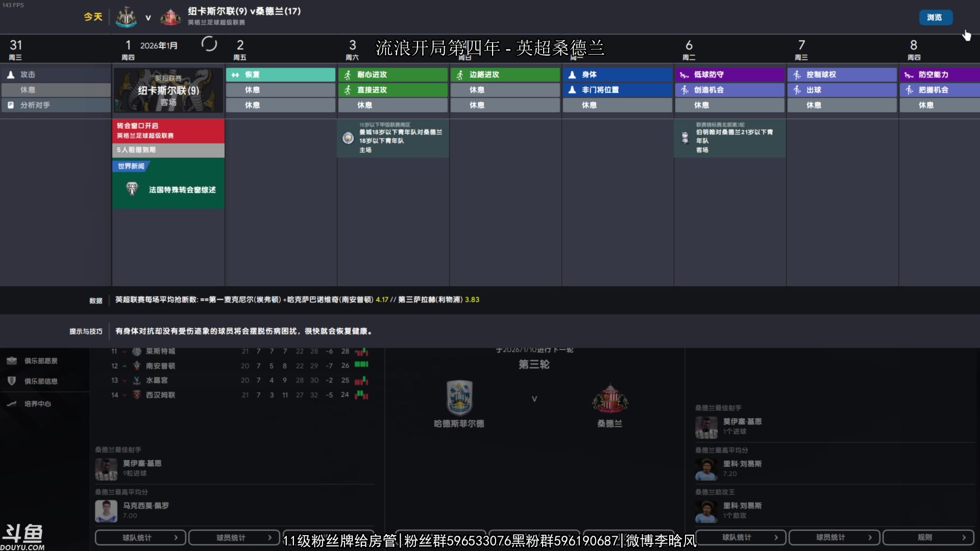Open the 低球防守 training session

(x=730, y=74)
